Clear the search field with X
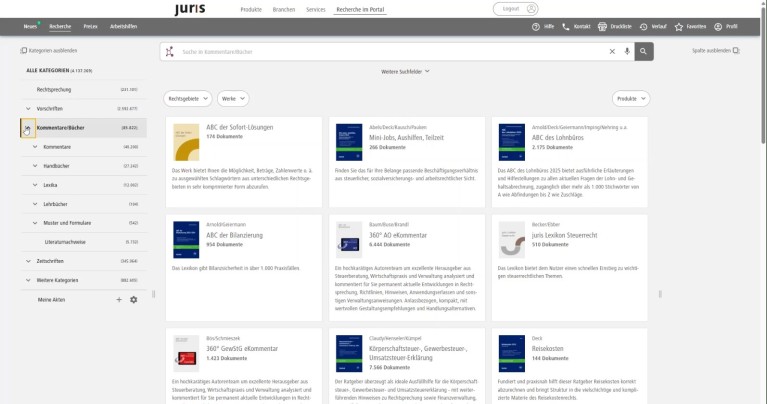Viewport: 767px width, 404px height. 612,51
